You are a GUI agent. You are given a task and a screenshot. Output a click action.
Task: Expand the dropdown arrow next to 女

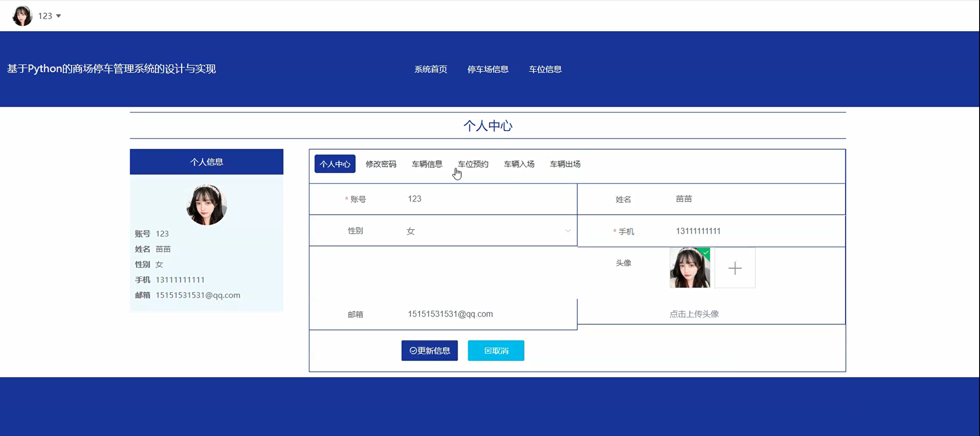pos(568,231)
